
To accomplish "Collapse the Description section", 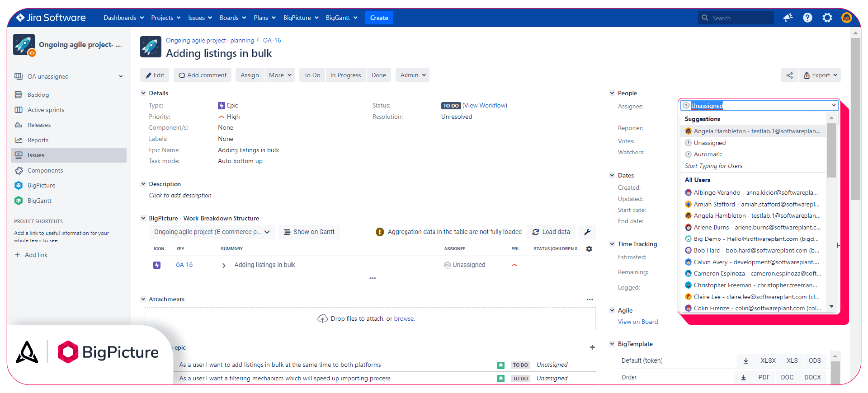I will point(143,184).
